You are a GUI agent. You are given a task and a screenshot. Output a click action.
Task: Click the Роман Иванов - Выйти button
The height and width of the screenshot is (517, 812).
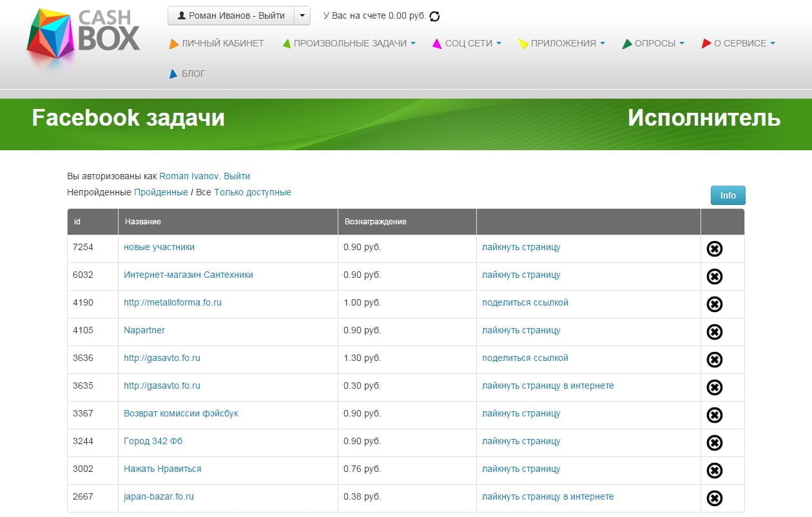pos(231,15)
